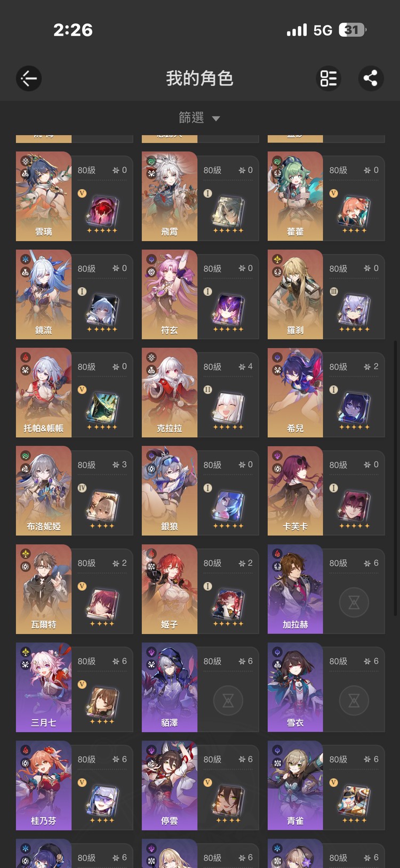Open the 卡芙卡 character card

point(326,491)
